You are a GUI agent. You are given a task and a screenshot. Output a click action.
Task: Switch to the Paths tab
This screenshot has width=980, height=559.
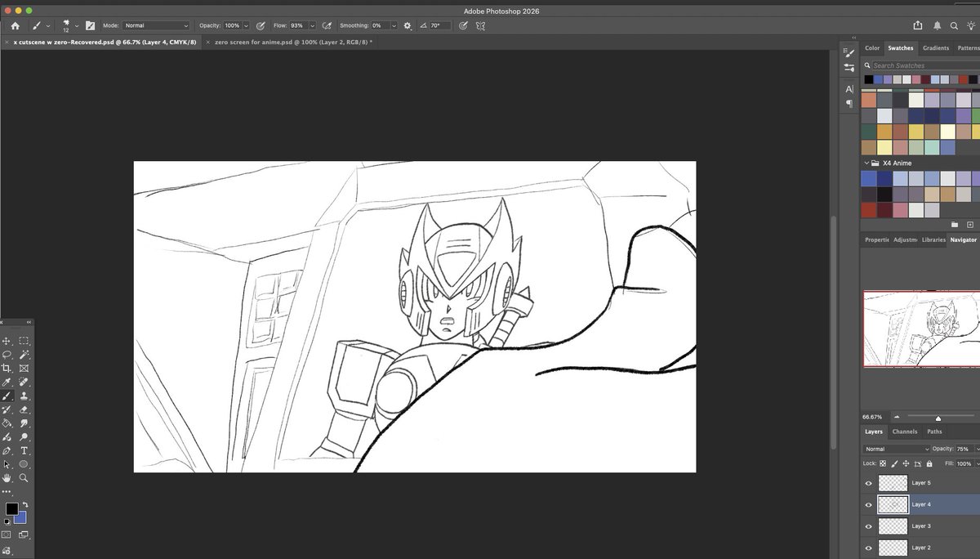(x=934, y=432)
